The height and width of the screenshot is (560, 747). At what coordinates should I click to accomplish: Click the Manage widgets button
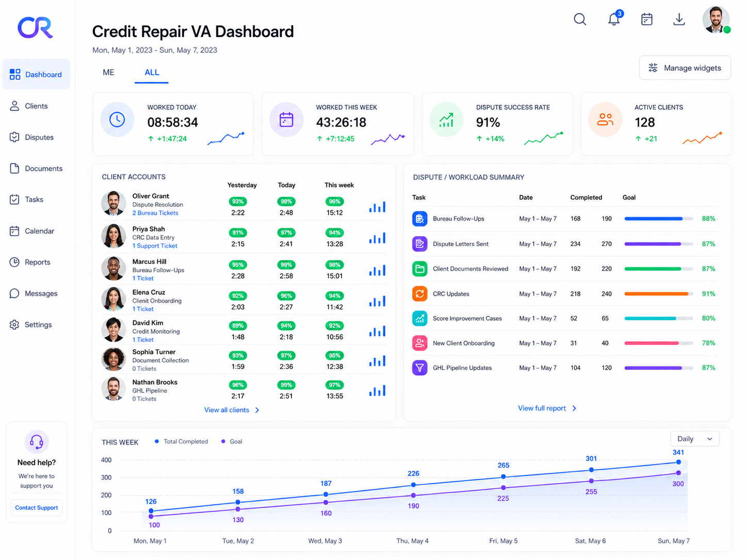pyautogui.click(x=685, y=68)
